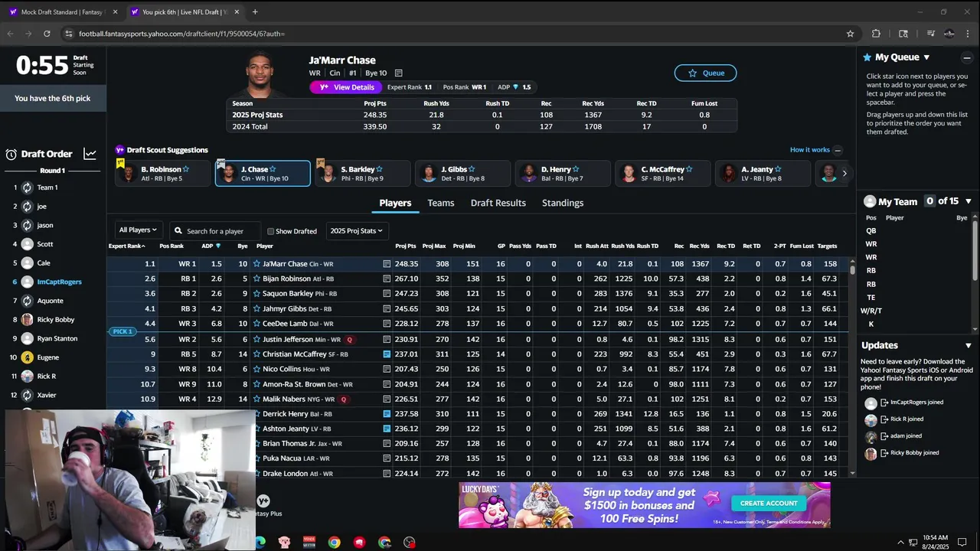Show hidden system tray icons chevron
This screenshot has height=551, width=980.
click(900, 543)
